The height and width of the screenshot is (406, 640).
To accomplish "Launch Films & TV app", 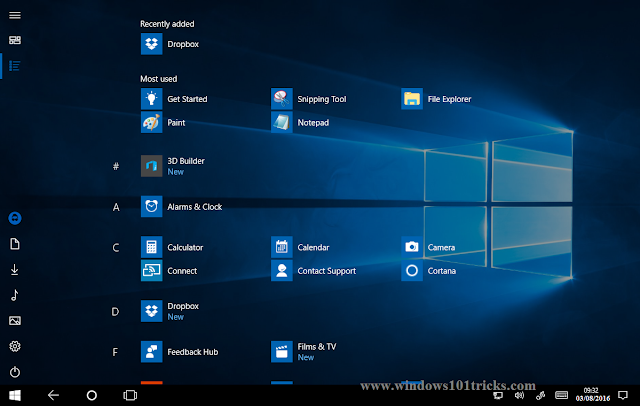I will coord(304,352).
